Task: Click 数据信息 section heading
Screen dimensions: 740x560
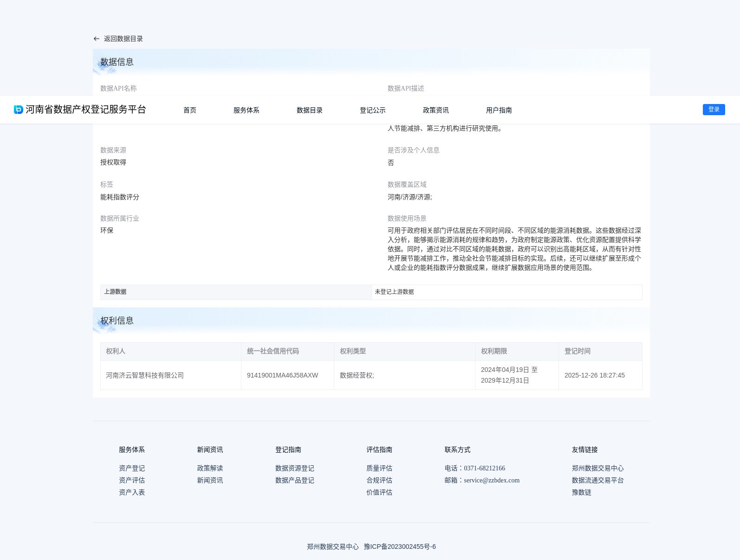Action: pyautogui.click(x=117, y=62)
